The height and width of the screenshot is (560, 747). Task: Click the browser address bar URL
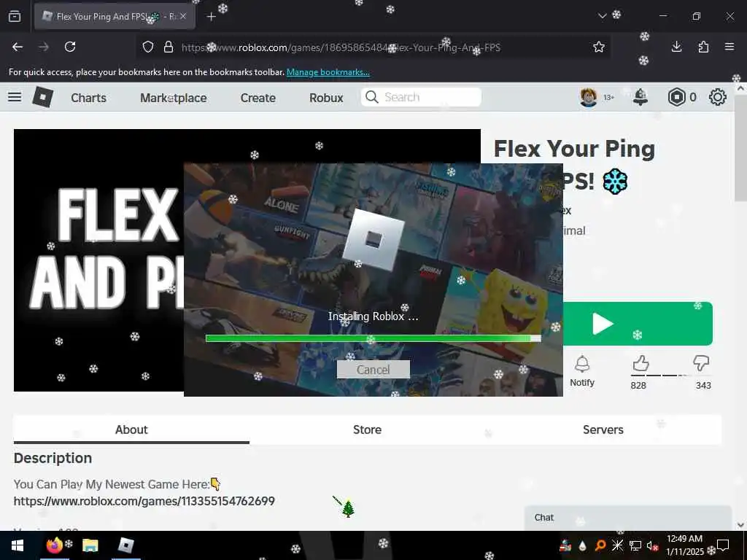click(x=341, y=47)
